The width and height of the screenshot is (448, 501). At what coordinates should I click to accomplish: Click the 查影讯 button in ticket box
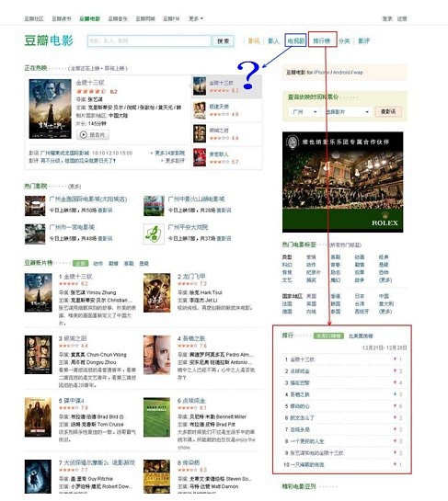tap(388, 111)
